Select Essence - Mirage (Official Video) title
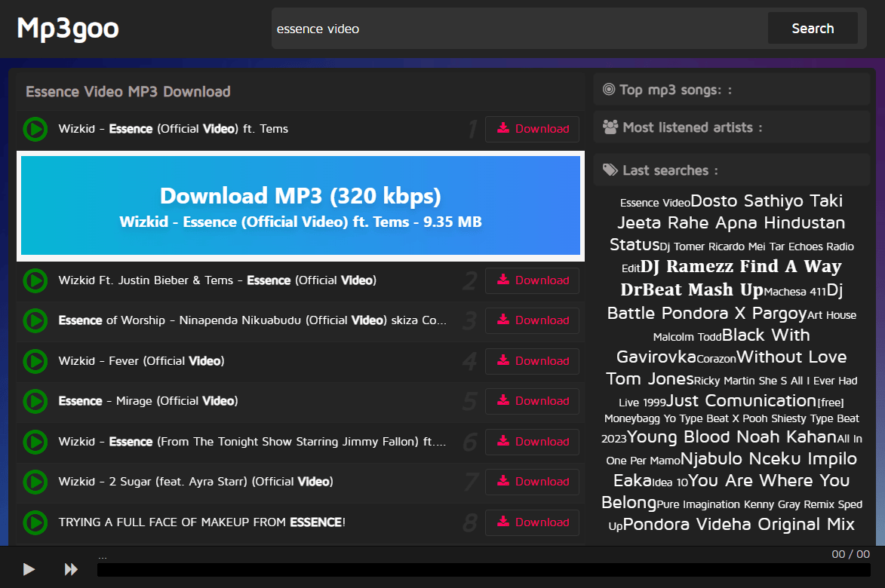 (x=148, y=401)
